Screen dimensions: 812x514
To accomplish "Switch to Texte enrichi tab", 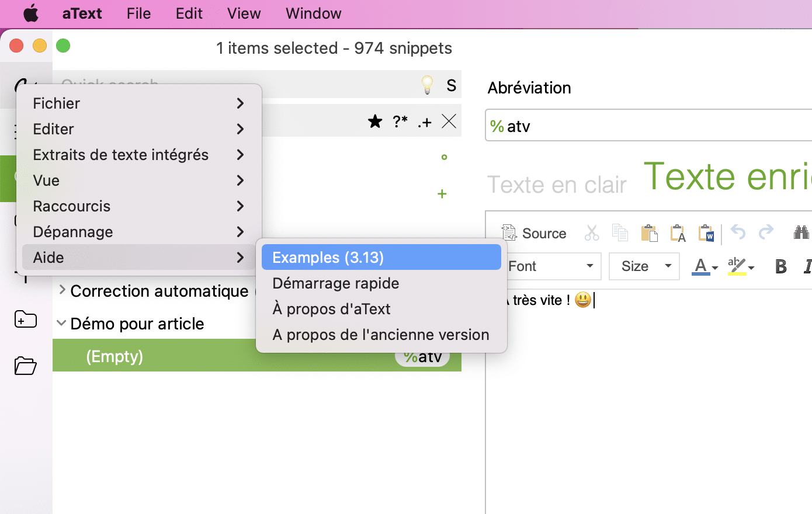I will [727, 176].
